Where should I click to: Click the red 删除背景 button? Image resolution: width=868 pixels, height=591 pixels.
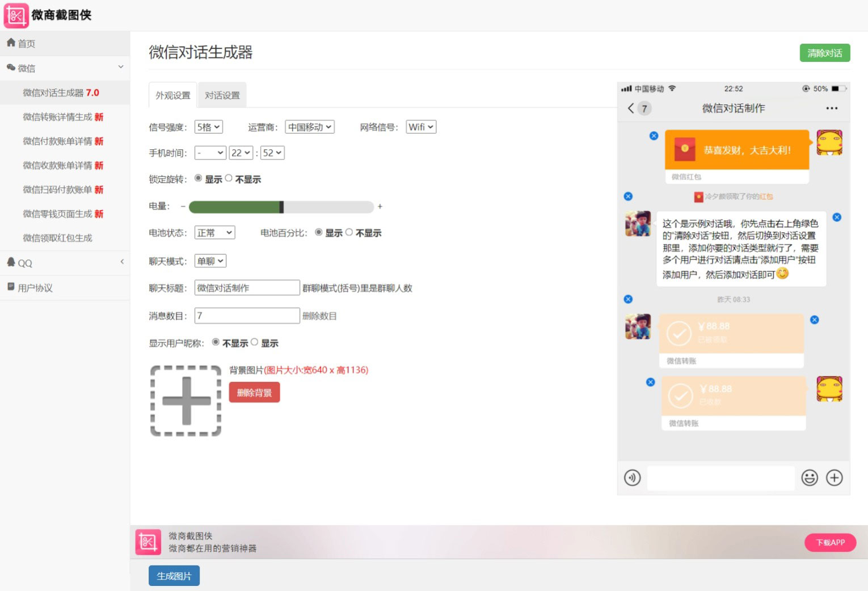point(255,392)
